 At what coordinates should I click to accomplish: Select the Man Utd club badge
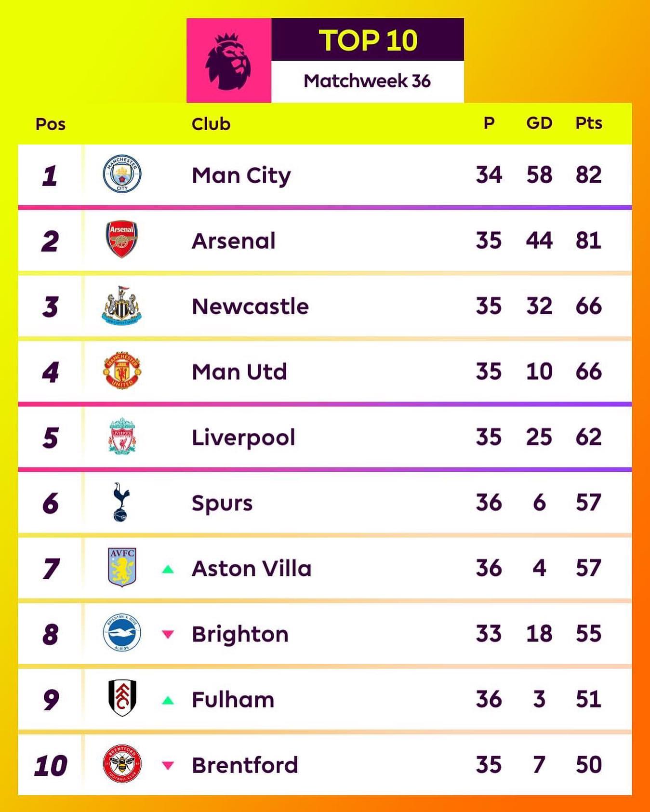click(x=122, y=371)
